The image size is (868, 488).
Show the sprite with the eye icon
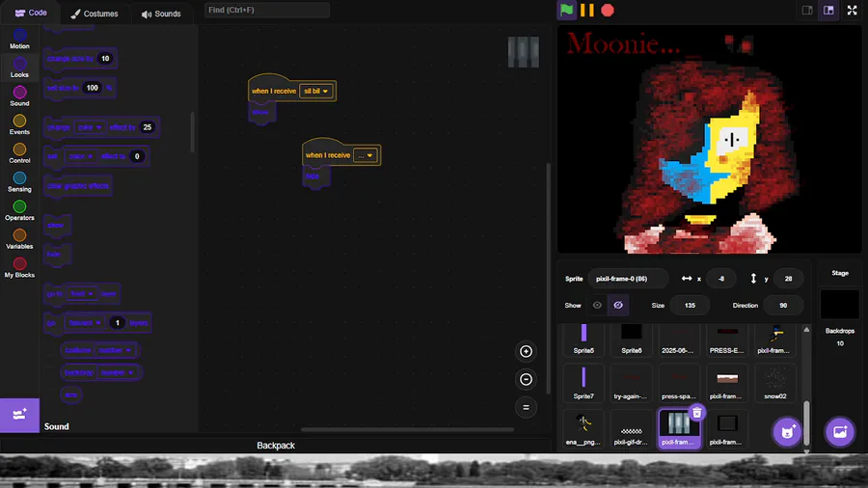[597, 306]
